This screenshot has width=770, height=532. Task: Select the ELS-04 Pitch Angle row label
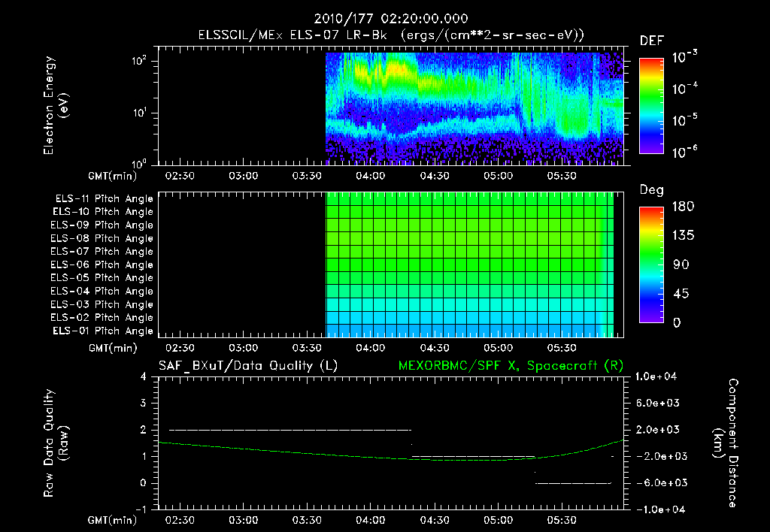click(x=102, y=291)
